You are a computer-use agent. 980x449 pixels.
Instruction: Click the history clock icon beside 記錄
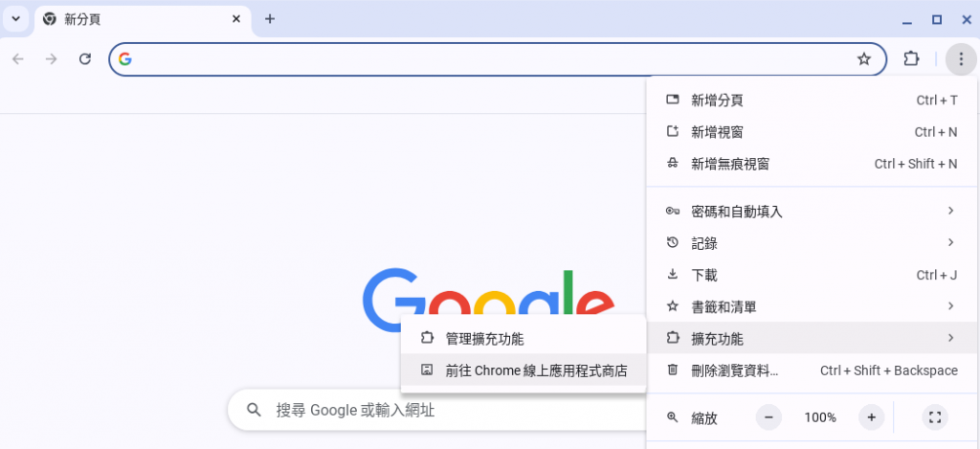pos(673,242)
